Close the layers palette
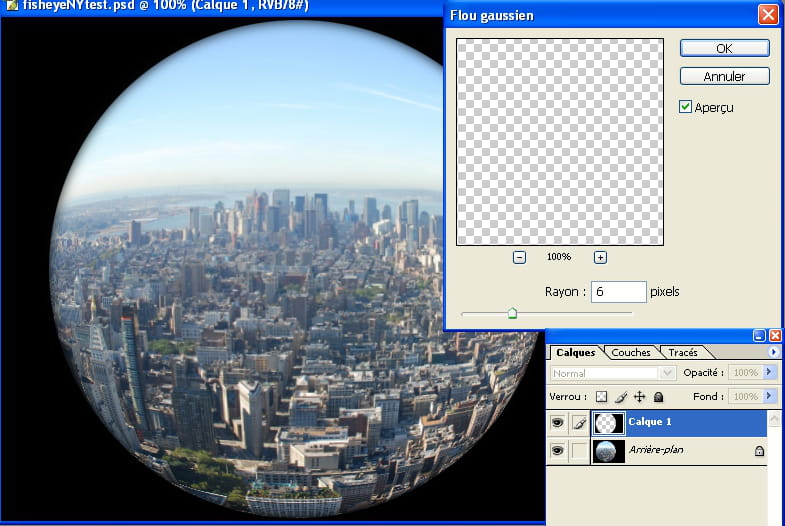 (775, 335)
